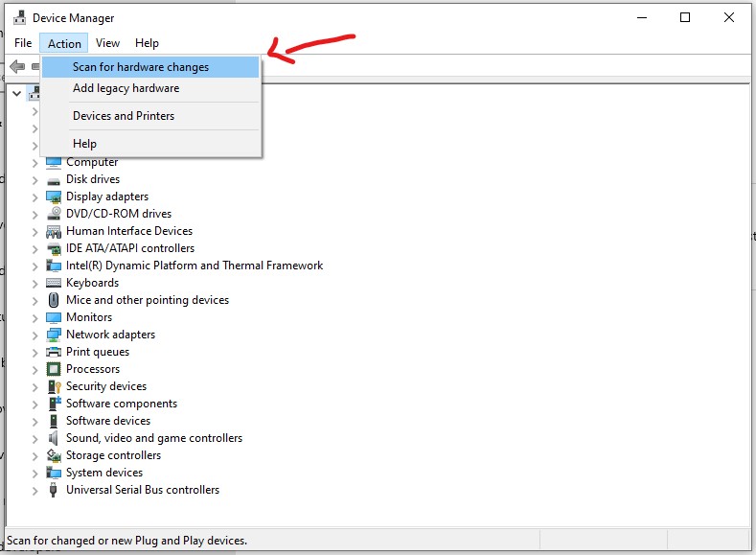Click the Mice and pointing devices icon
The height and width of the screenshot is (555, 756).
point(54,300)
